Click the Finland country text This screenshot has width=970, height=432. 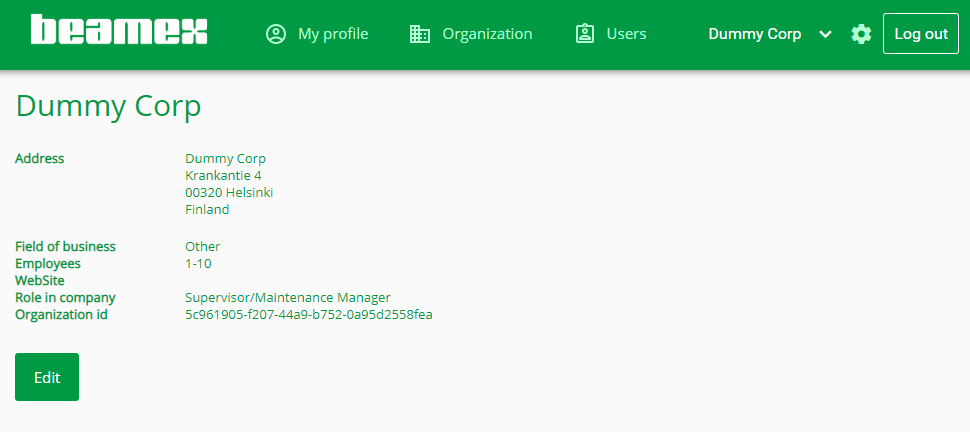[x=207, y=210]
